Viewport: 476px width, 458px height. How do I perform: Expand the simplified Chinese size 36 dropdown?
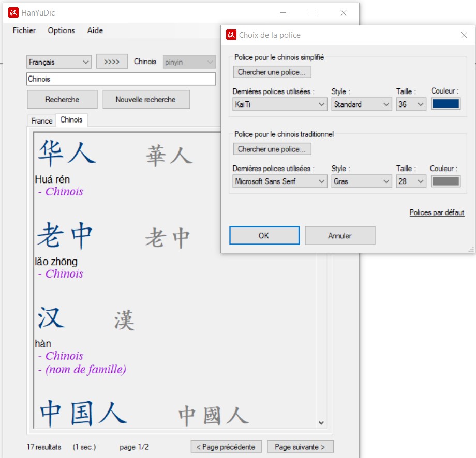[x=411, y=104]
